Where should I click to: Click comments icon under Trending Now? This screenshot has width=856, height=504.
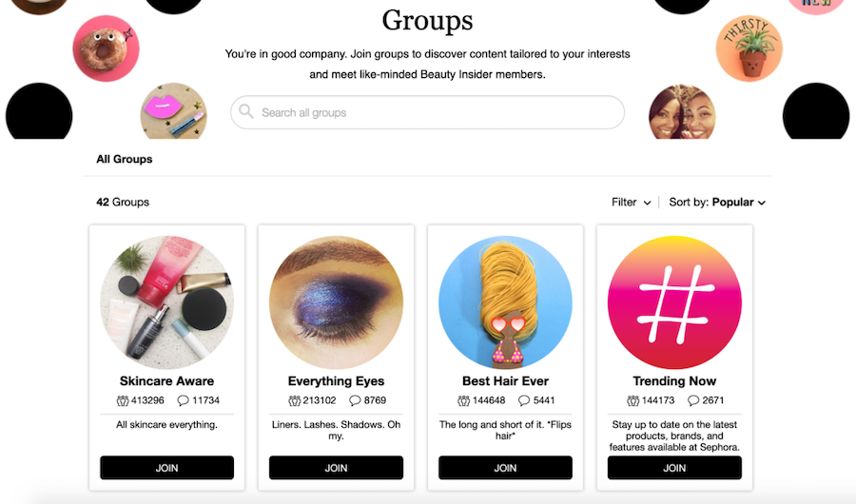693,400
